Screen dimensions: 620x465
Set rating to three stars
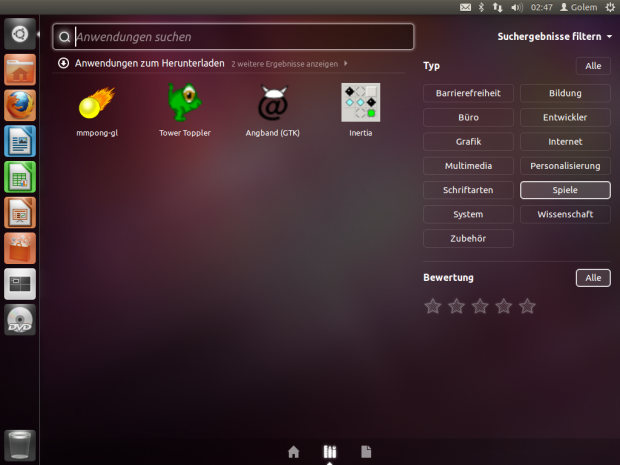click(x=480, y=306)
